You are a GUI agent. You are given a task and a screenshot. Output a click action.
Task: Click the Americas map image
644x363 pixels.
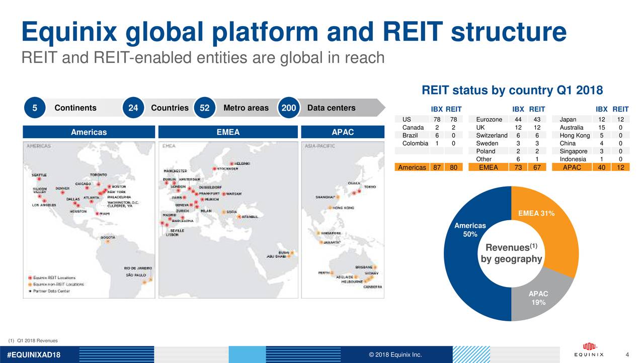(x=89, y=219)
